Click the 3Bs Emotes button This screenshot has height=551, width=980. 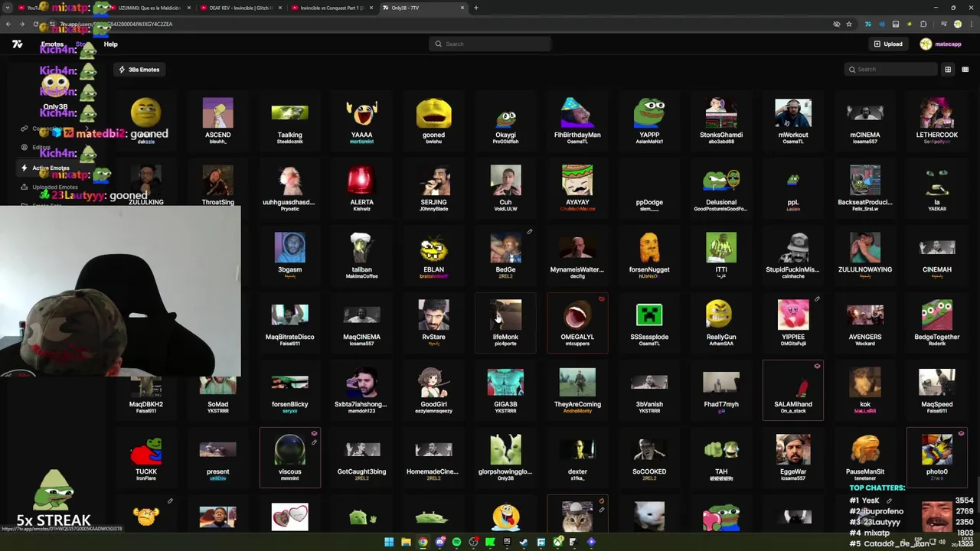tap(139, 70)
